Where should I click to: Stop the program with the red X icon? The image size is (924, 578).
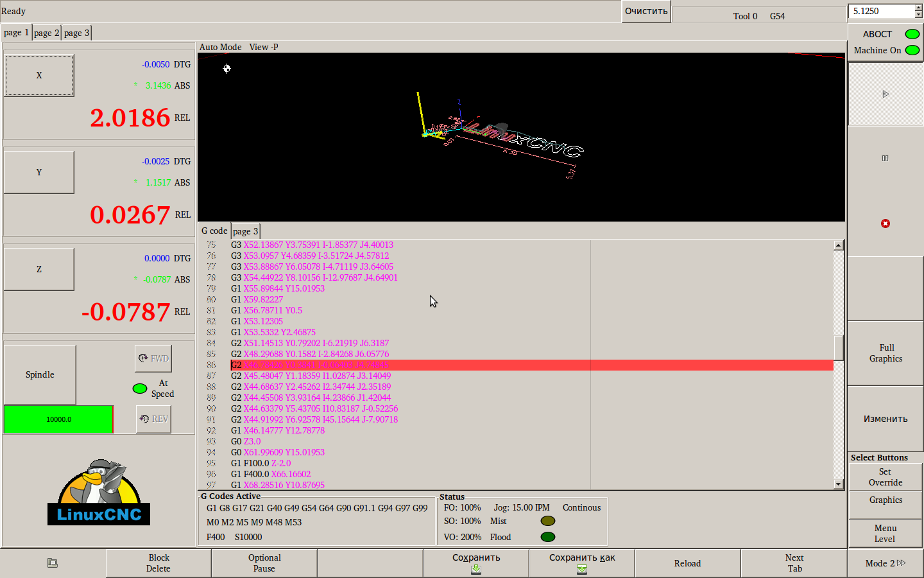pos(886,223)
